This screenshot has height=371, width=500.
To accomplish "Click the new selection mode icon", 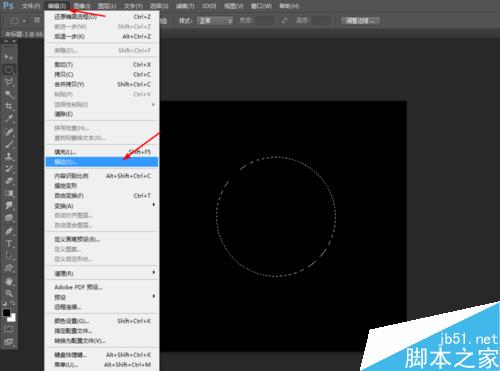I will pyautogui.click(x=37, y=21).
